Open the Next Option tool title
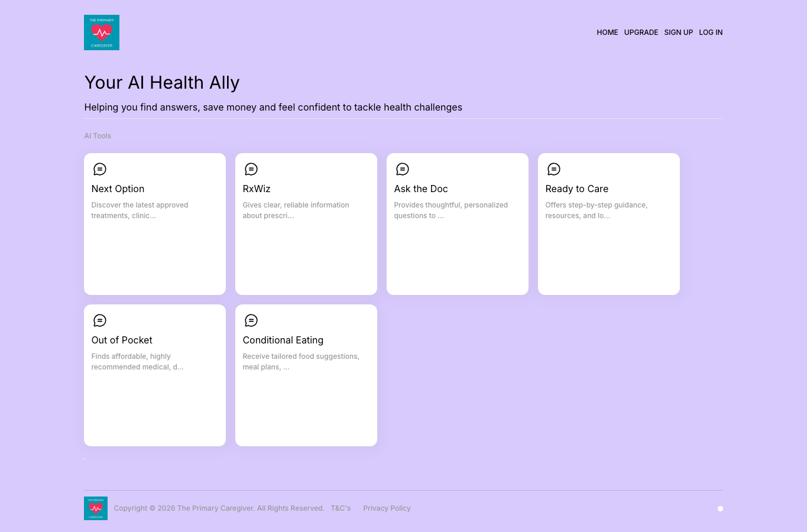The image size is (807, 532). [x=118, y=189]
